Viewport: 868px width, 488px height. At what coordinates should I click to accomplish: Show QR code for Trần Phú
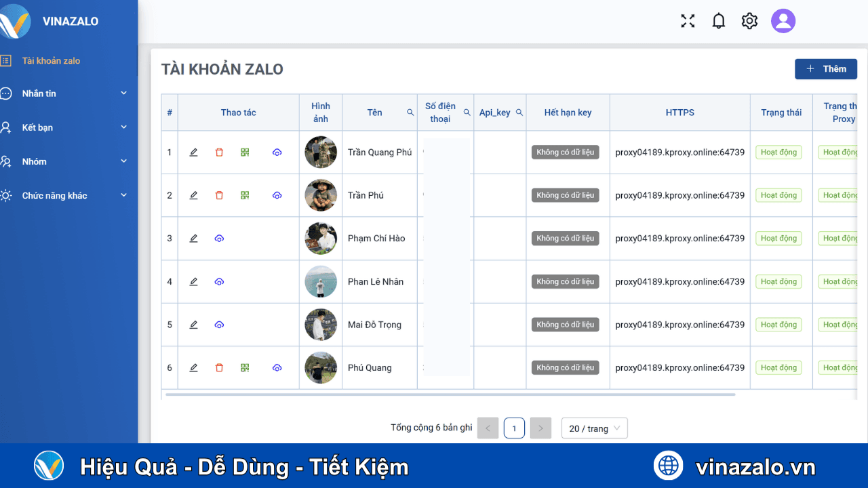pyautogui.click(x=245, y=195)
